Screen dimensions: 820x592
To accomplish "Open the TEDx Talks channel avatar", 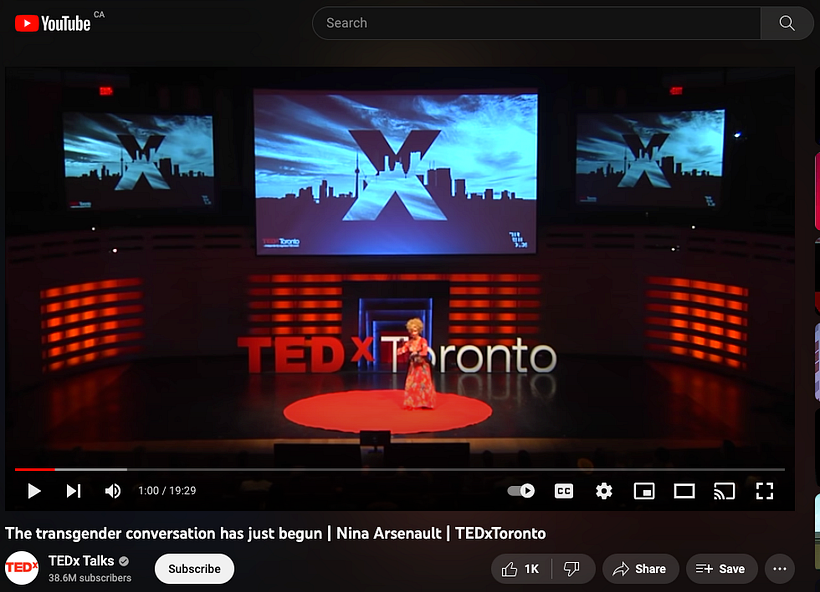I will tap(21, 567).
